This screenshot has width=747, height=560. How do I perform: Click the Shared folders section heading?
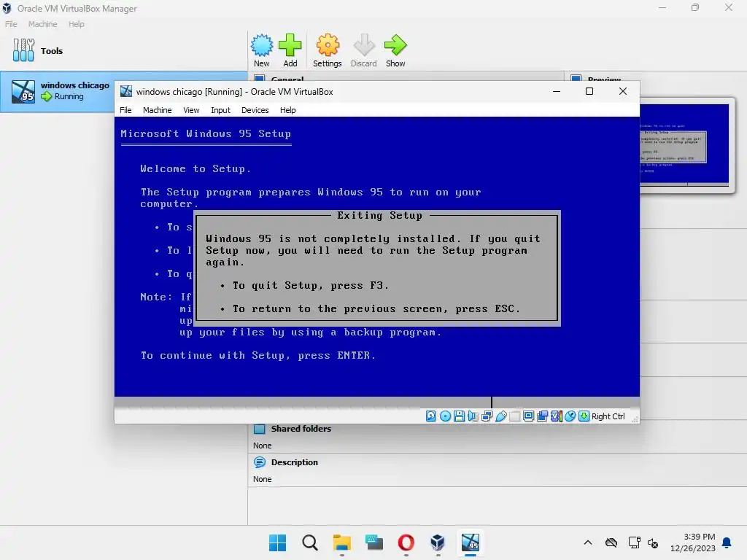tap(301, 429)
